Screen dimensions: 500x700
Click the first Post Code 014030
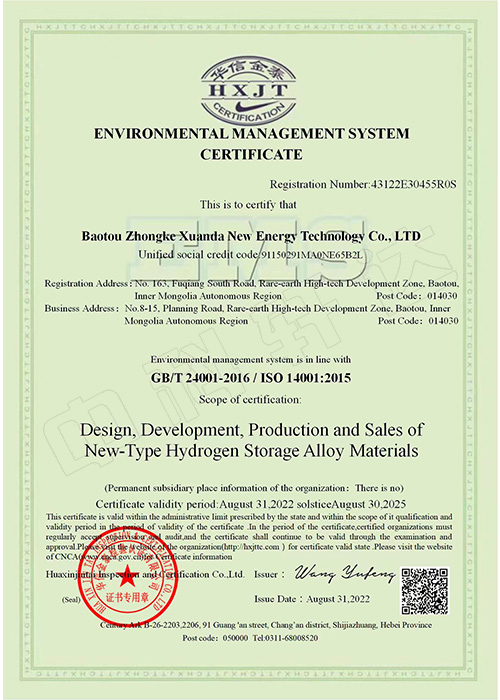(x=417, y=296)
